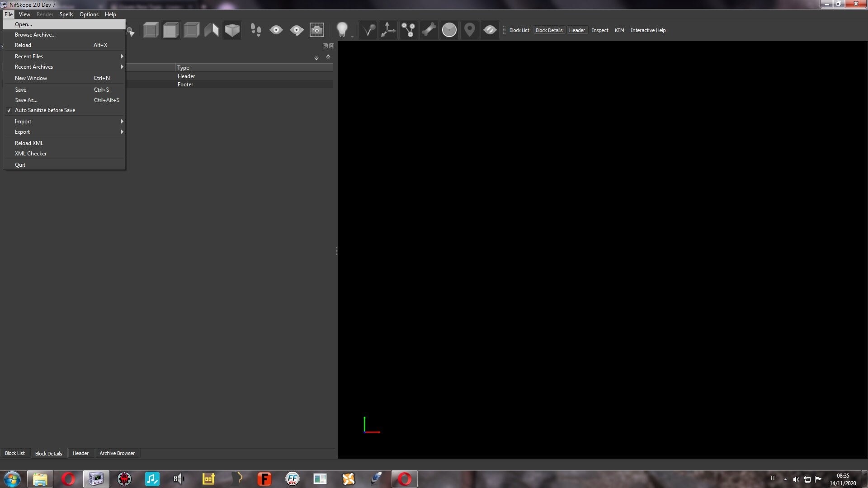Image resolution: width=868 pixels, height=488 pixels.
Task: Expand the Recent Files submenu
Action: pos(64,56)
